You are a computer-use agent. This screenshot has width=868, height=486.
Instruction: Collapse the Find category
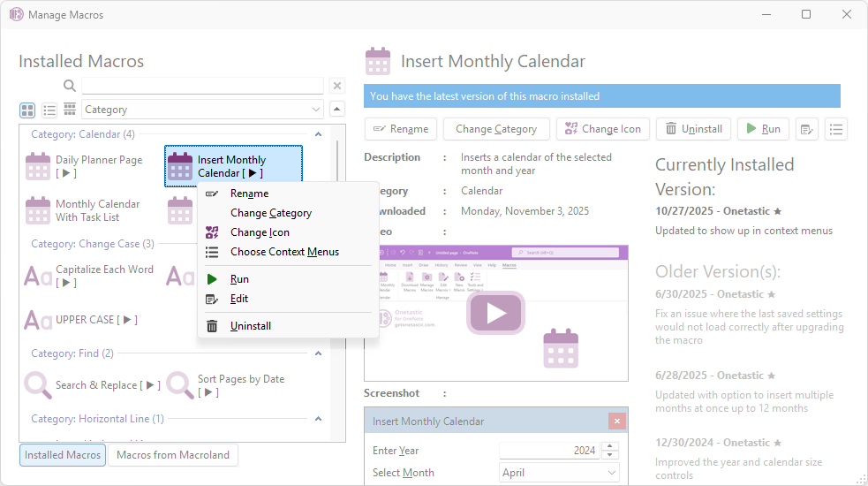pyautogui.click(x=318, y=353)
